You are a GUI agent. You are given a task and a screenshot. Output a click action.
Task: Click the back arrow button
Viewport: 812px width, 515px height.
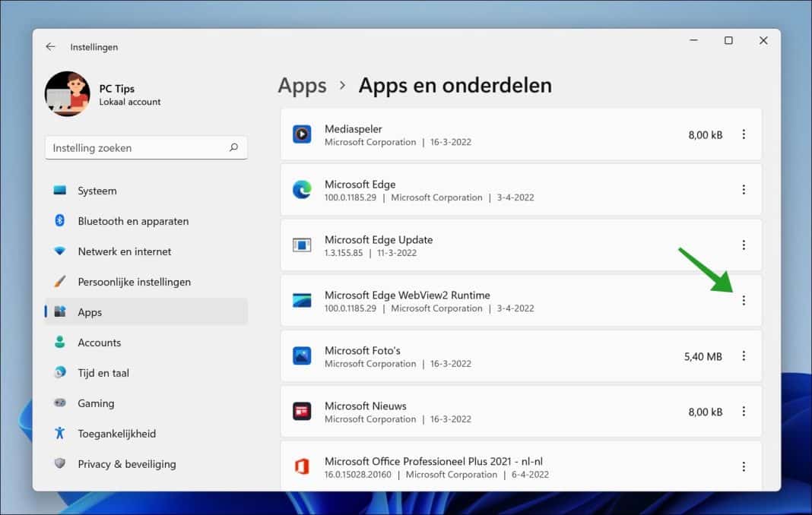[x=50, y=46]
